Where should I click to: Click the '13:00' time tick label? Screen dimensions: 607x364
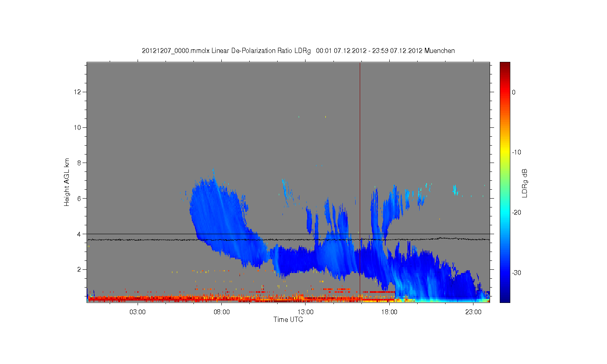(306, 312)
